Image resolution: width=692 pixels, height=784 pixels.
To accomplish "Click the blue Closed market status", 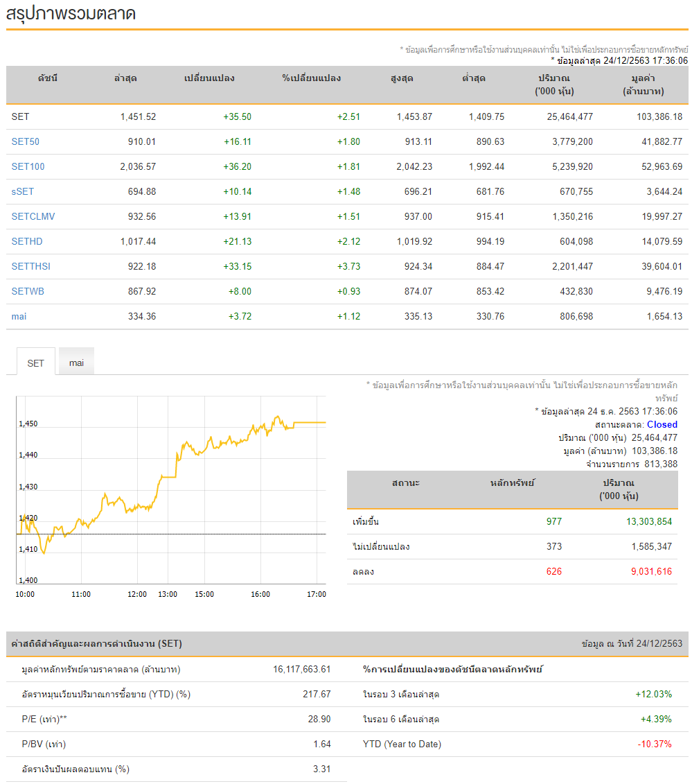I will point(662,424).
